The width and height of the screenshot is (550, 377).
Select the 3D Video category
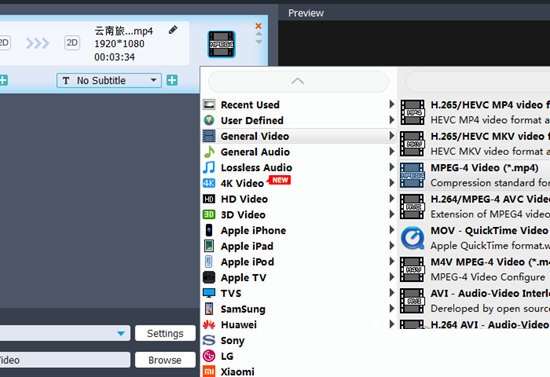tap(299, 214)
